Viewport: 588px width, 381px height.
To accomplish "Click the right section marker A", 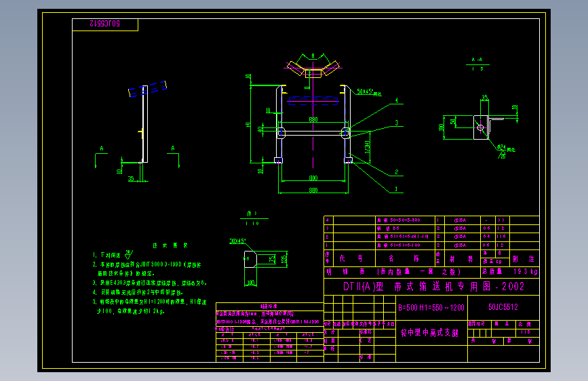I will (173, 148).
